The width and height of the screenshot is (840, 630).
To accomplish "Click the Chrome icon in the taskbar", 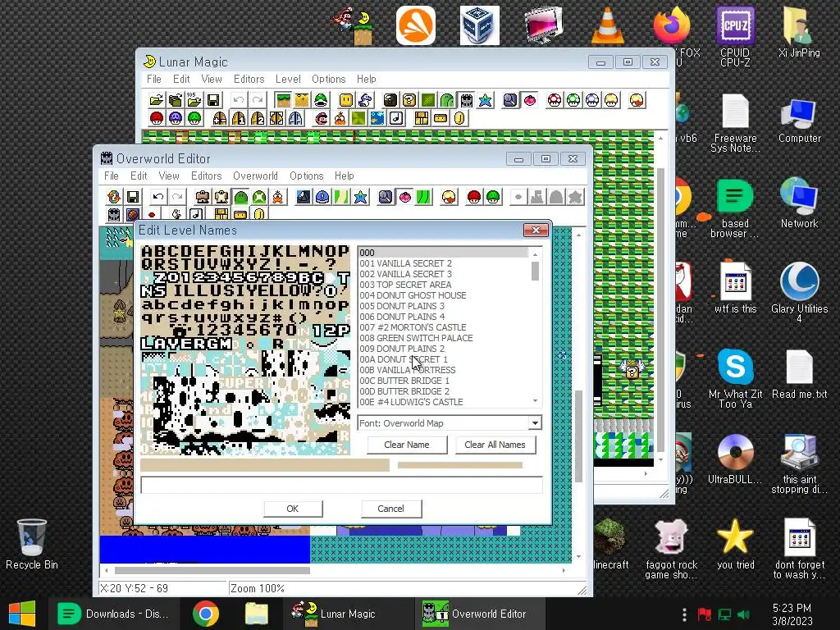I will click(x=206, y=614).
